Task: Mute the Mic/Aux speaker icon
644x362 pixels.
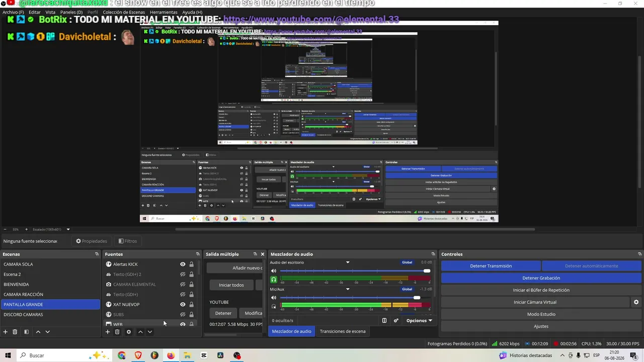Action: coord(274,298)
